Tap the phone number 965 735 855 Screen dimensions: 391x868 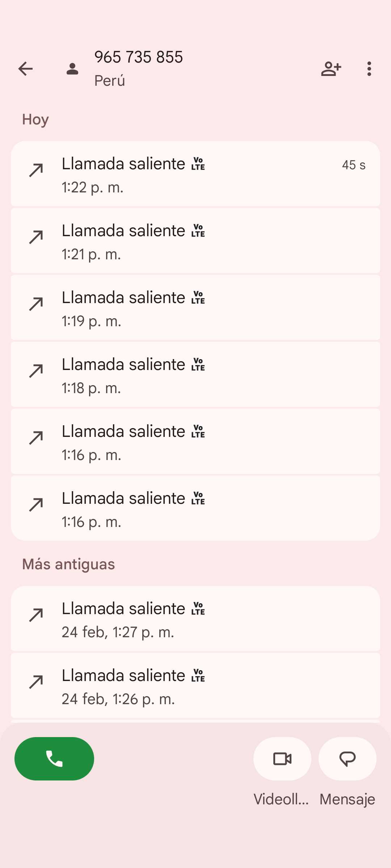click(139, 57)
